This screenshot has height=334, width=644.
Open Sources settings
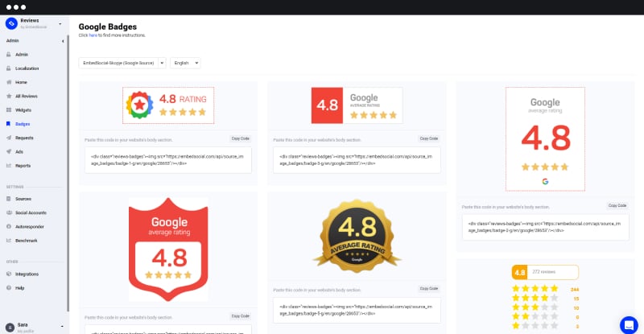(23, 199)
